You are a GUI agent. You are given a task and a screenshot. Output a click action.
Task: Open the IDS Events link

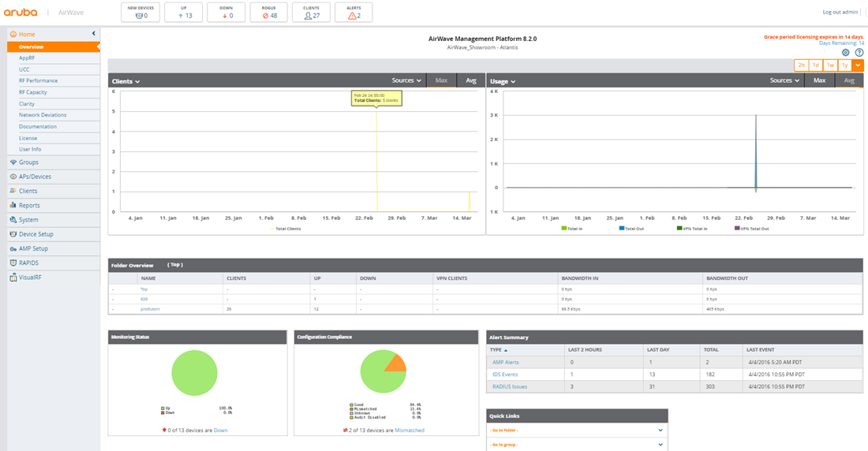click(505, 375)
